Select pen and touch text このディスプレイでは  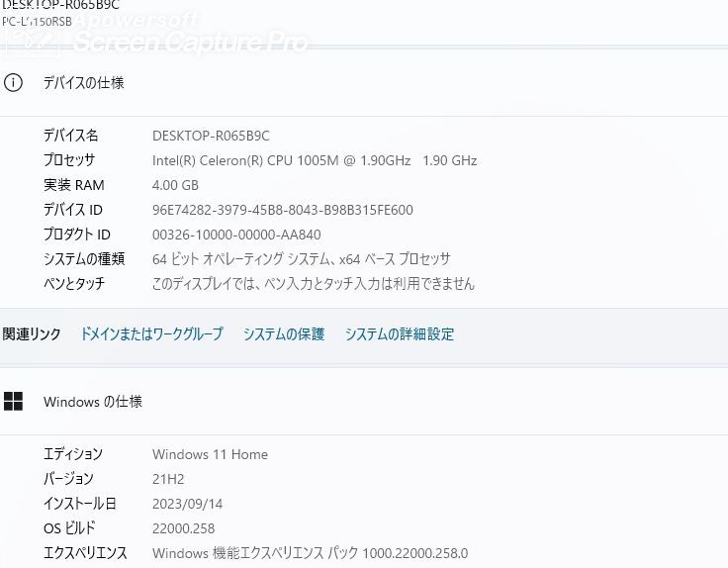(204, 284)
